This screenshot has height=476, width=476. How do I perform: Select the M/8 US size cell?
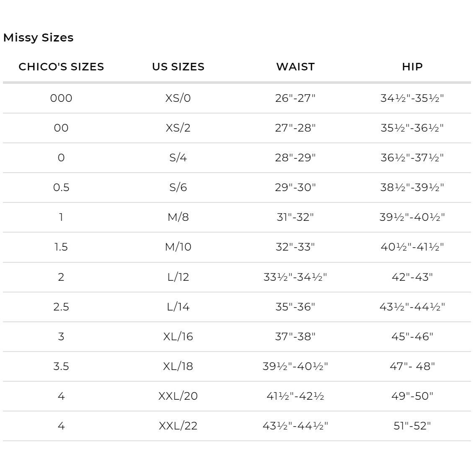178,217
